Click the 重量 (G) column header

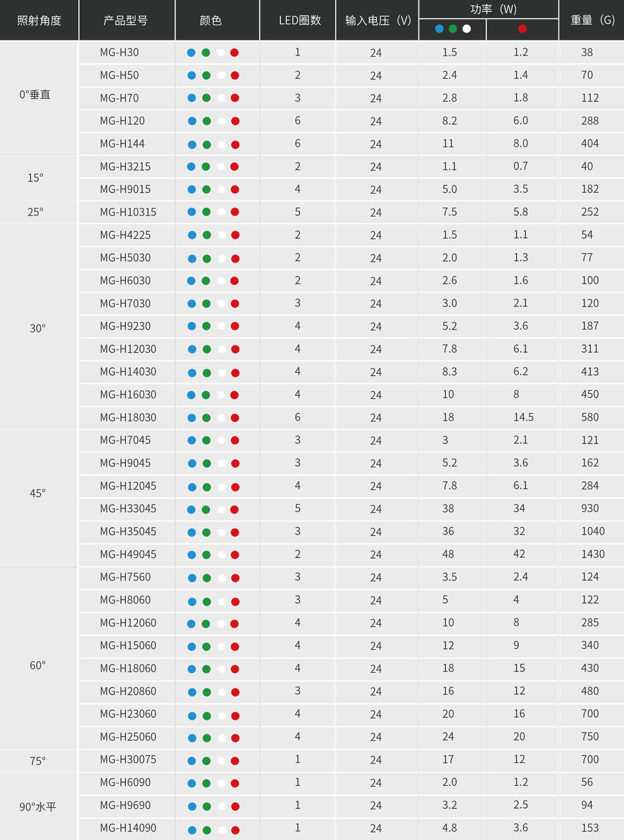592,21
